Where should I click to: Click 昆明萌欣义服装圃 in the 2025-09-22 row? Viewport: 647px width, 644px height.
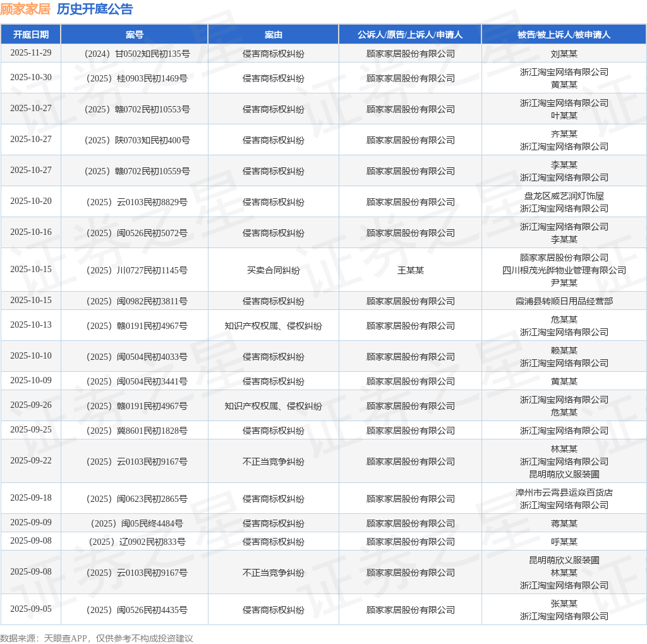[564, 474]
